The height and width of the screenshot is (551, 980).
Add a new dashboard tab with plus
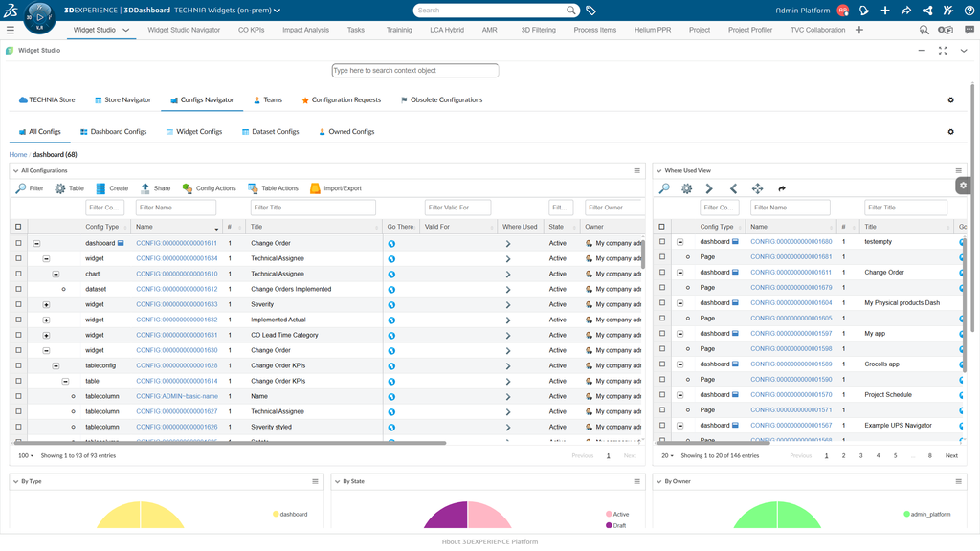coord(859,30)
